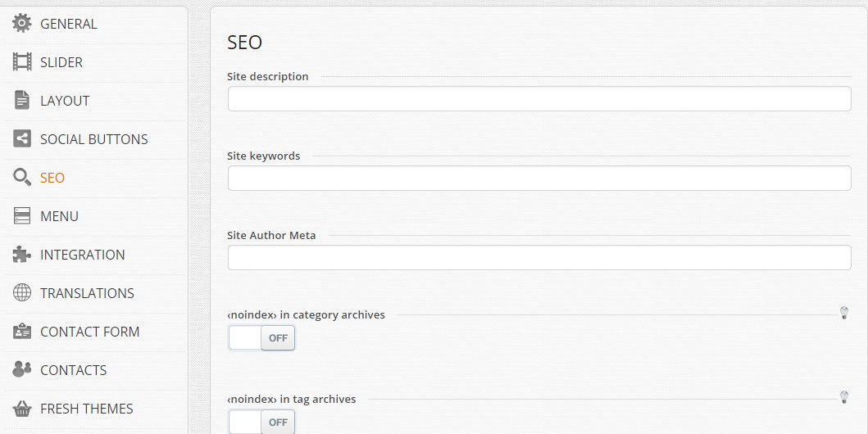Open the Contacts settings section
Screen dimensions: 868x434
click(73, 370)
